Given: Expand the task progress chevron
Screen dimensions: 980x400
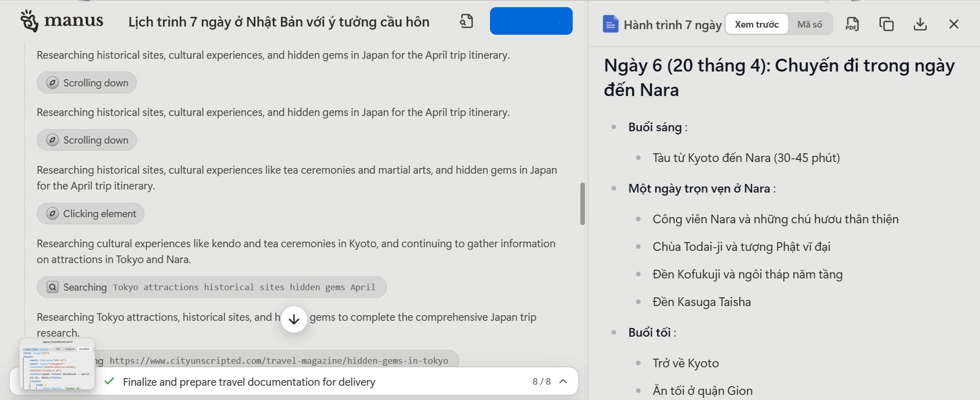Looking at the screenshot, I should point(563,381).
